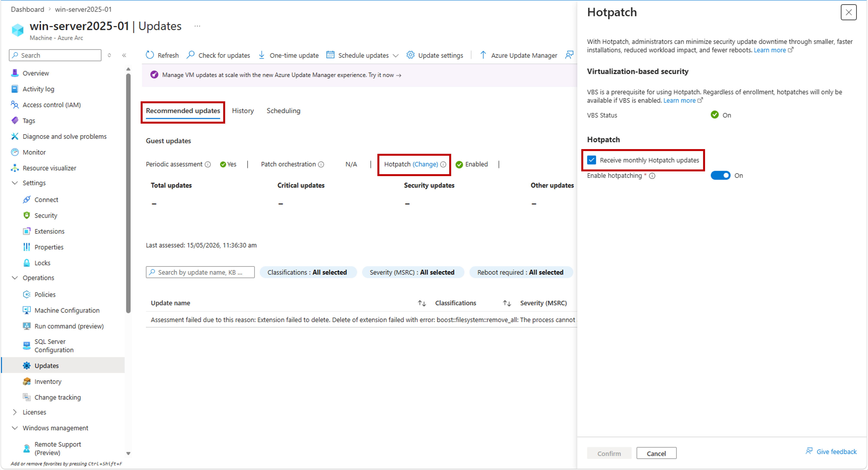The height and width of the screenshot is (470, 868).
Task: Open Remote Support (Preview) icon
Action: 27,448
